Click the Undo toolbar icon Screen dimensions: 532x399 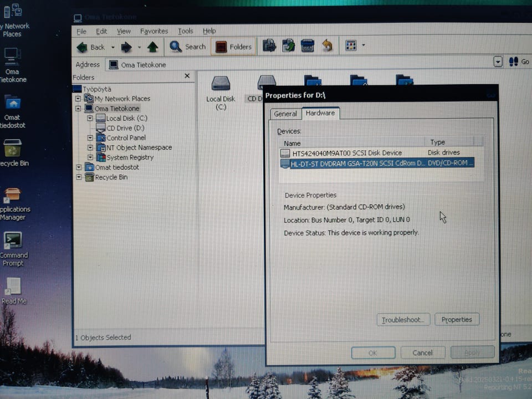pos(328,45)
